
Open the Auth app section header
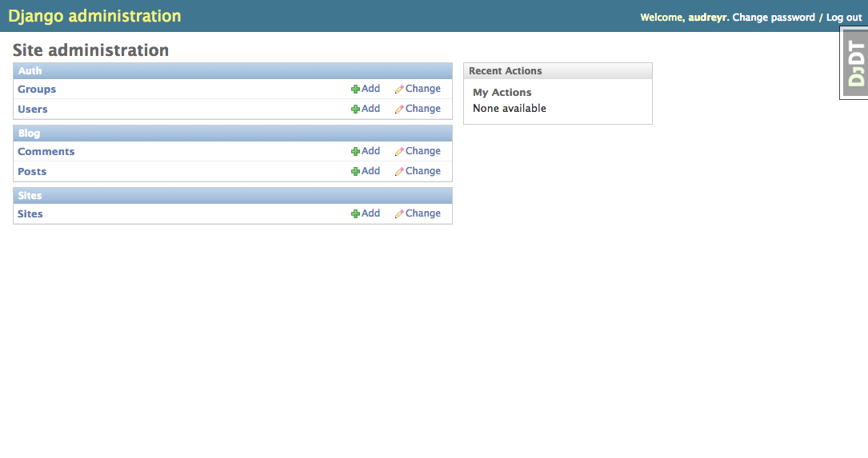tap(30, 71)
